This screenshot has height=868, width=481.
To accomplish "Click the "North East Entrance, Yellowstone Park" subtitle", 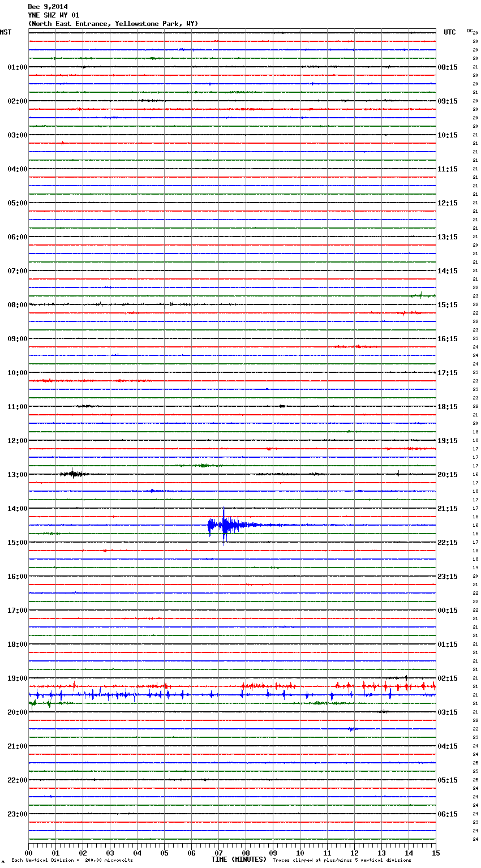I will click(x=113, y=24).
